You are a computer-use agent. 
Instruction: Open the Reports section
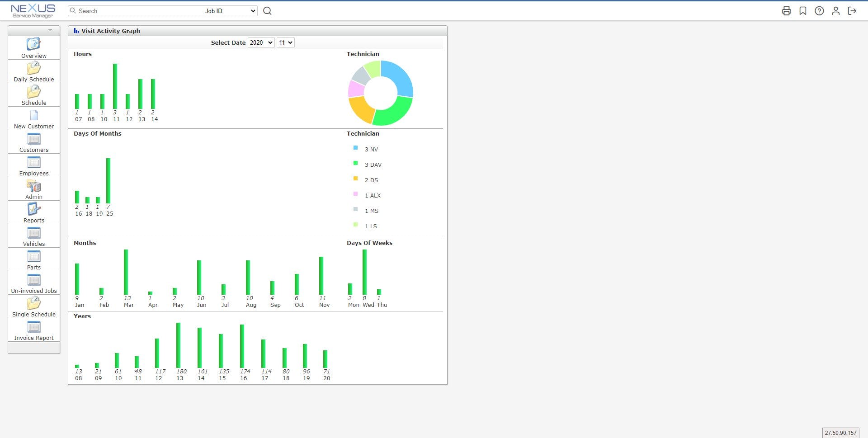[33, 212]
